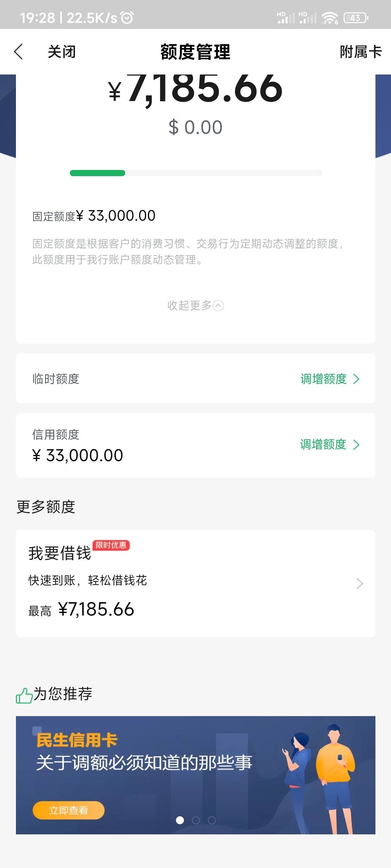Tap the thumbs-up icon beside 为您推荐
This screenshot has width=391, height=868.
24,695
